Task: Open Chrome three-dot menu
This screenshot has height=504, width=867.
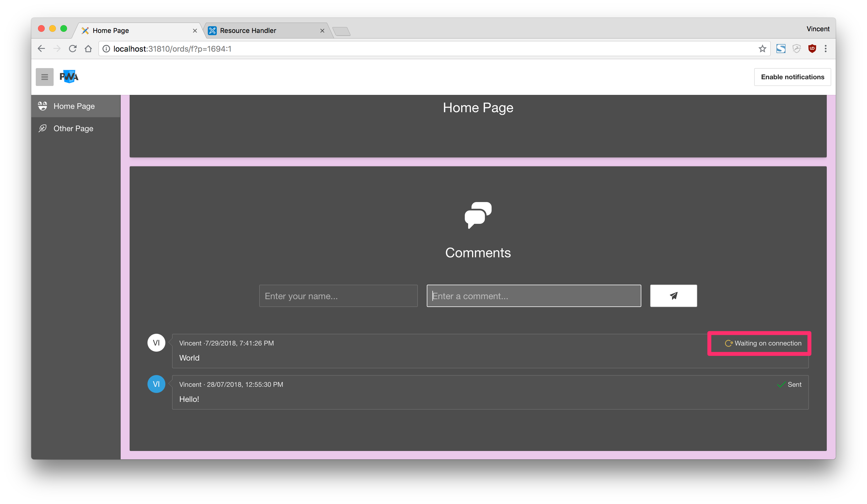Action: coord(825,49)
